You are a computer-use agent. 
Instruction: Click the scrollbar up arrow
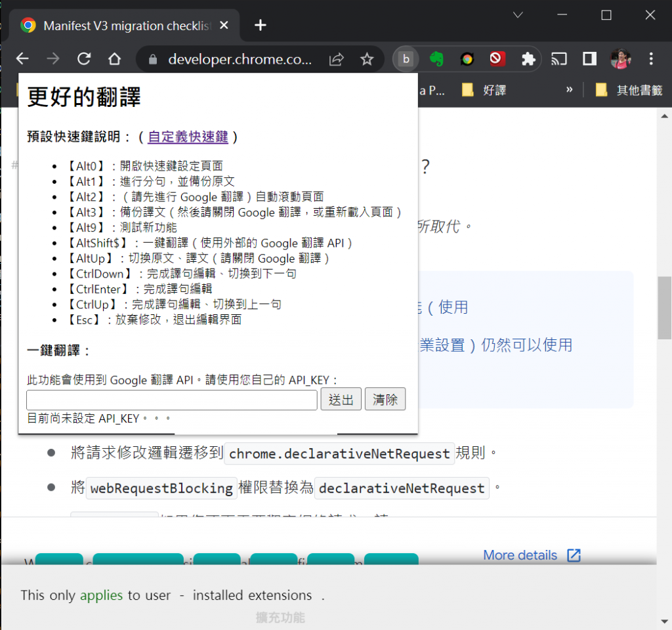pos(664,115)
